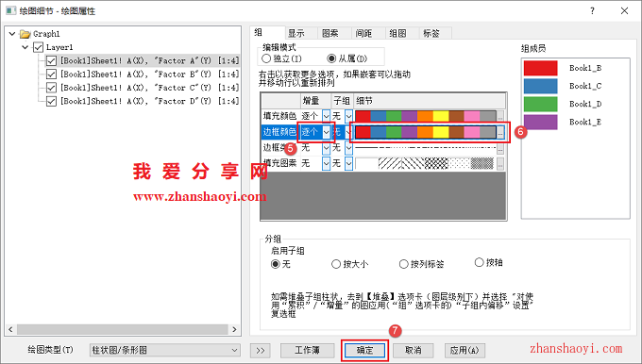Open border type ellipsis browse button
The image size is (642, 364).
[500, 148]
